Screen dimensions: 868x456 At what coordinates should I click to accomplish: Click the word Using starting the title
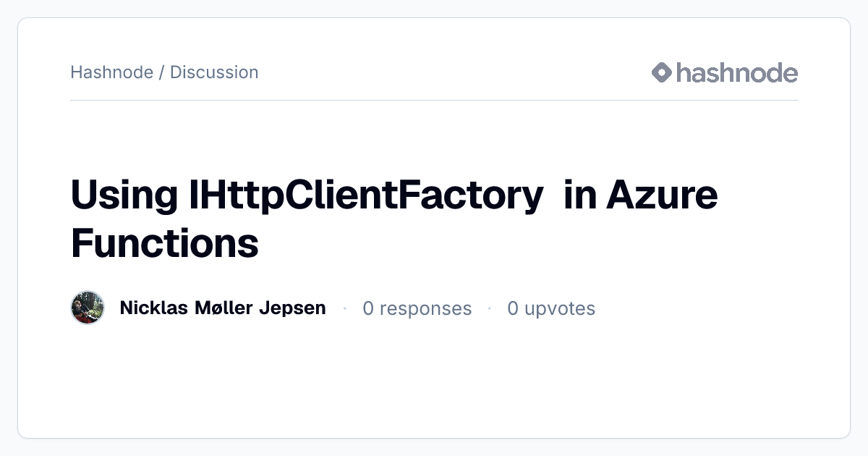(124, 195)
